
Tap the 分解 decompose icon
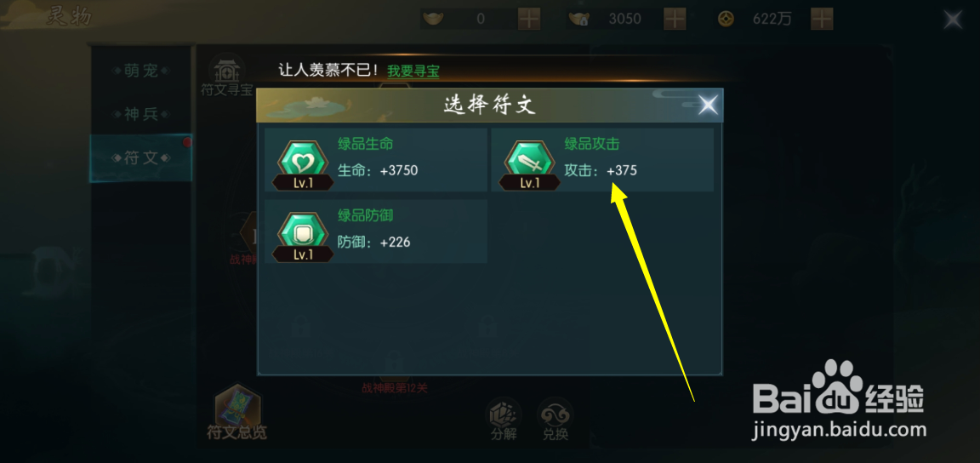click(504, 420)
